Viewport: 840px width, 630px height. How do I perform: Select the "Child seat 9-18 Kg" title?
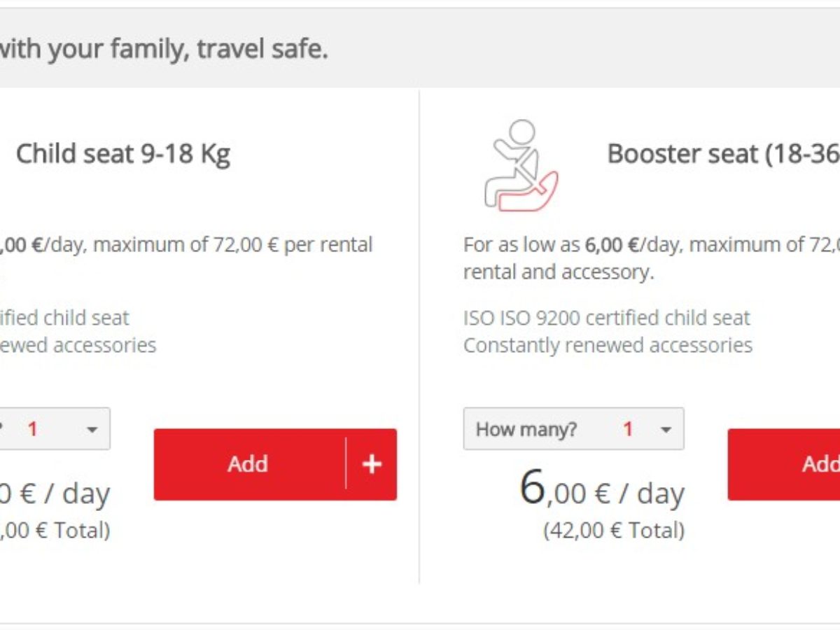pos(123,154)
